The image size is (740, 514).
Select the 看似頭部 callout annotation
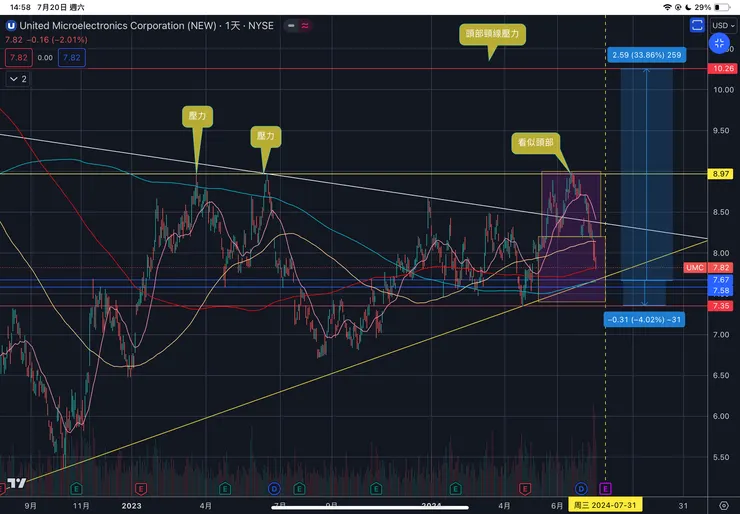pos(536,143)
